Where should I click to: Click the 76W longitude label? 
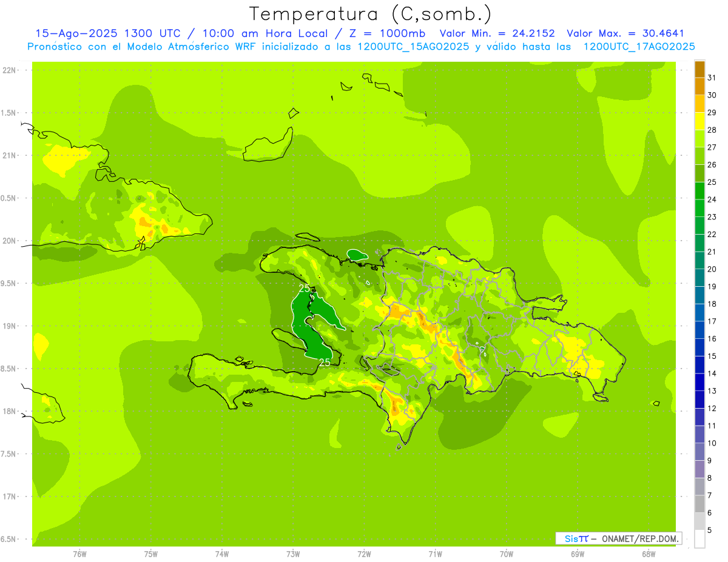tap(79, 554)
